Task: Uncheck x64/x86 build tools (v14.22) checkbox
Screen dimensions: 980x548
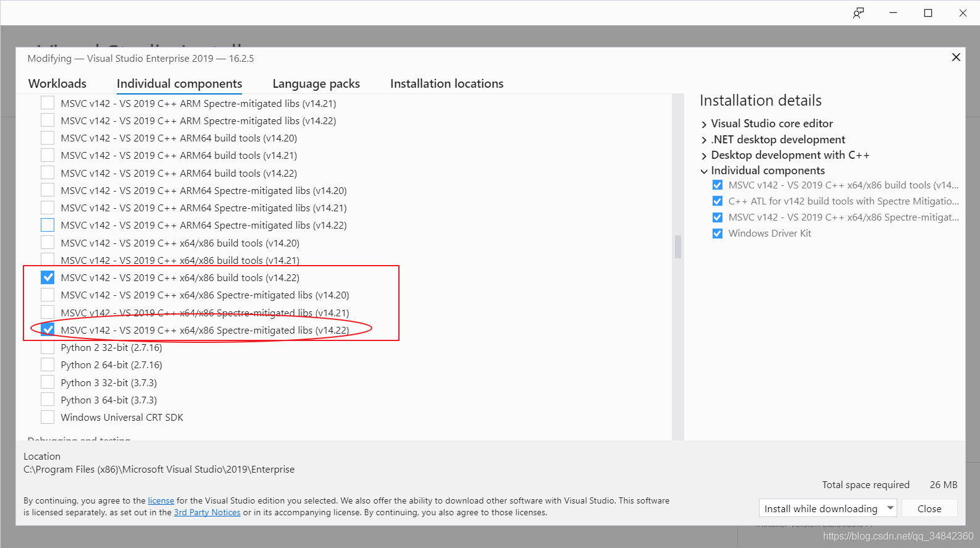Action: pos(48,278)
